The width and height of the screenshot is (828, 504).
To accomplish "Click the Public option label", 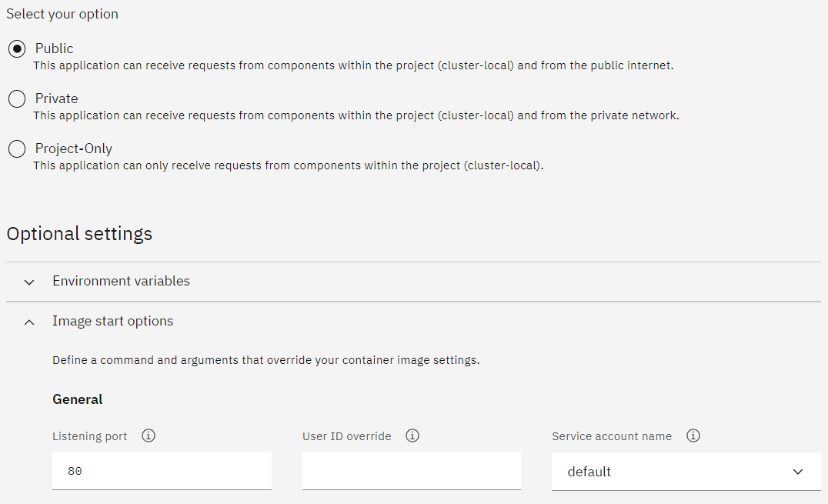I will pos(55,48).
